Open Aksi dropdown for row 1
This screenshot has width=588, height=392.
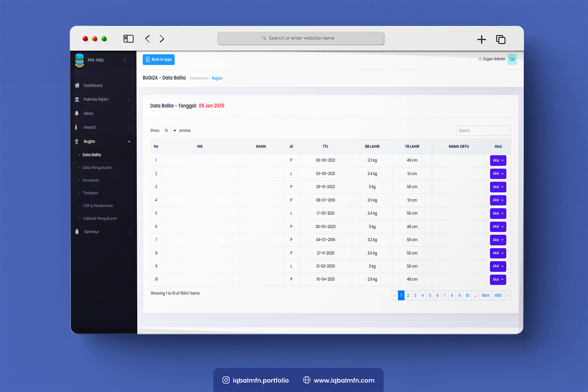498,160
